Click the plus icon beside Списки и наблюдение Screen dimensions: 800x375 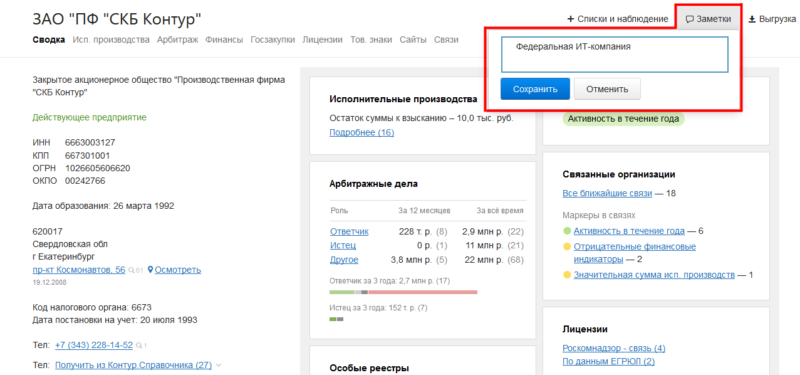pyautogui.click(x=570, y=19)
